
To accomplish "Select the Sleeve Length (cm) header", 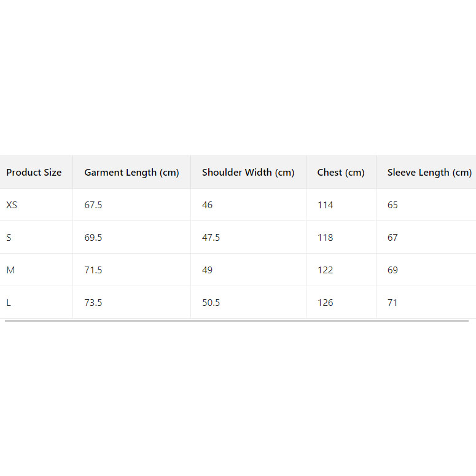I will tap(429, 173).
